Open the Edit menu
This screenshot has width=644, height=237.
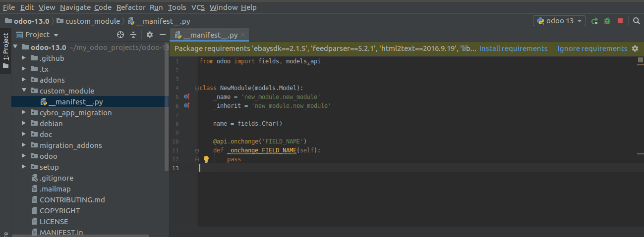click(27, 7)
